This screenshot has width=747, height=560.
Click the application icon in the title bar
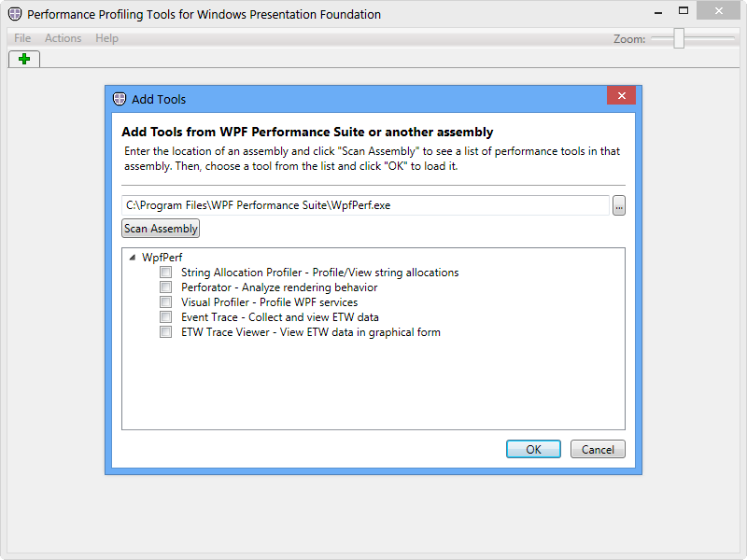click(15, 14)
